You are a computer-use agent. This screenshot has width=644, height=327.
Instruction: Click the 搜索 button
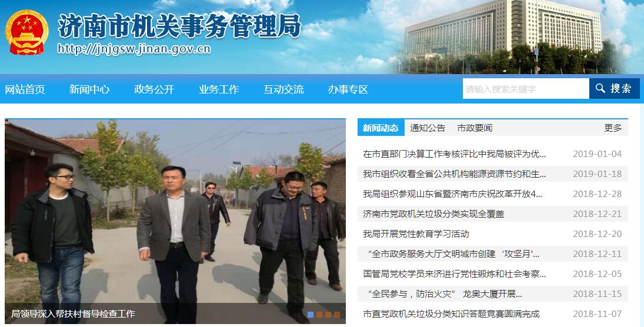(x=615, y=89)
